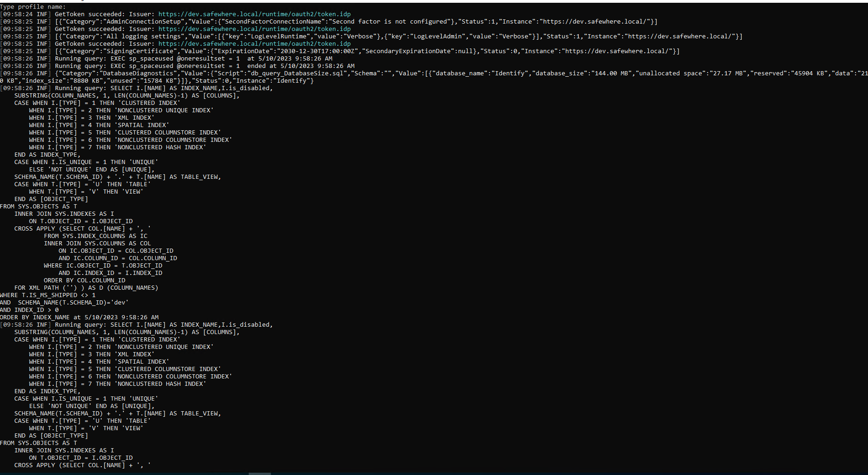
Task: Click index_size value '8880 KB'
Action: pos(87,81)
